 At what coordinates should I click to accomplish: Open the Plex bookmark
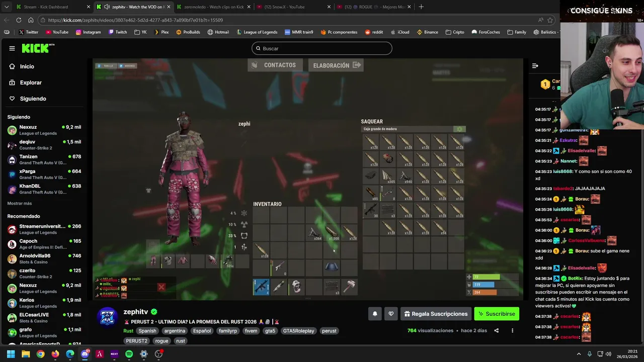[161, 32]
